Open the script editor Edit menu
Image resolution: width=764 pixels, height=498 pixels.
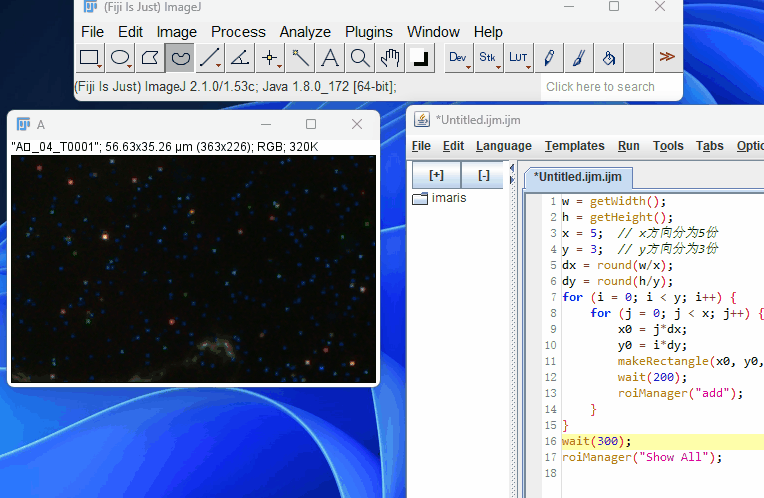click(x=453, y=146)
